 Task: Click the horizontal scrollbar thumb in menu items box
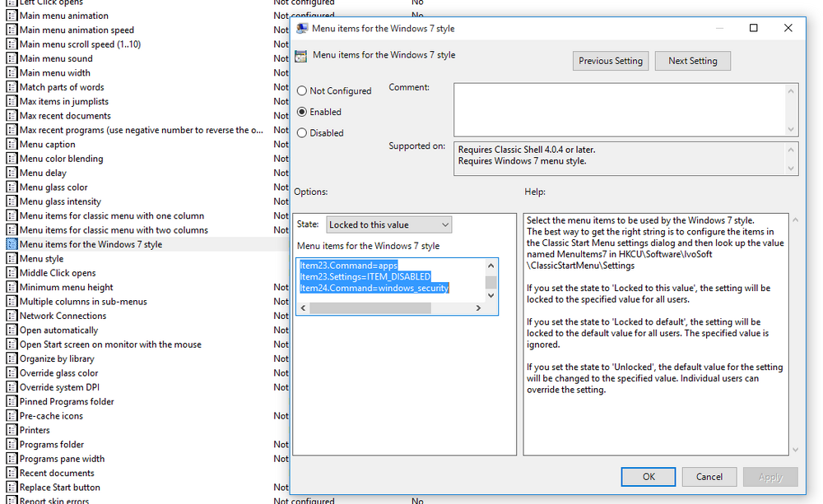pyautogui.click(x=370, y=308)
